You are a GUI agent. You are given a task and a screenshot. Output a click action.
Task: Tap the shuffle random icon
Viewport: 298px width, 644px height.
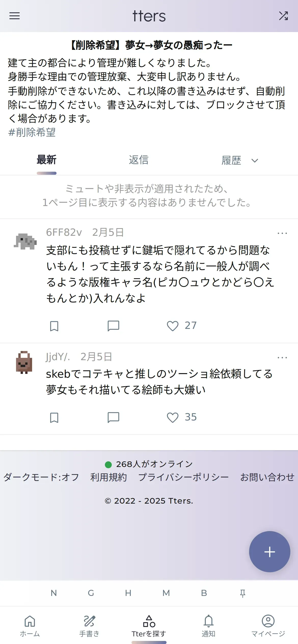(x=283, y=16)
